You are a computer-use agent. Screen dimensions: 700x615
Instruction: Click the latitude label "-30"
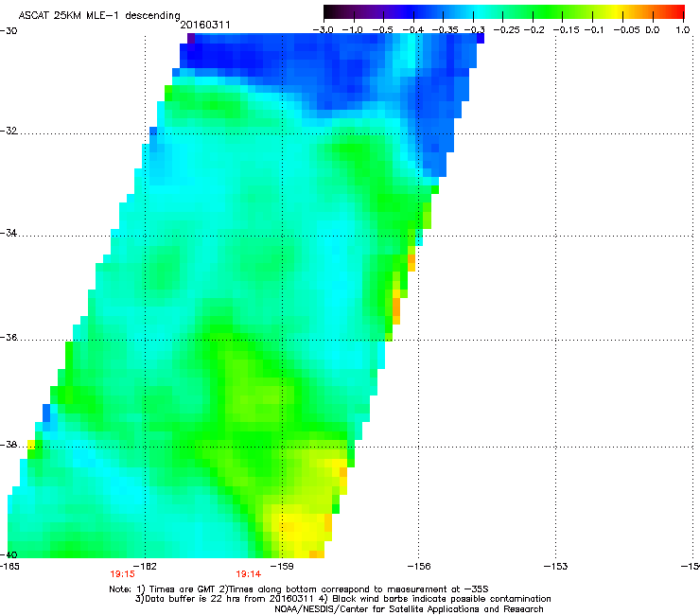9,31
